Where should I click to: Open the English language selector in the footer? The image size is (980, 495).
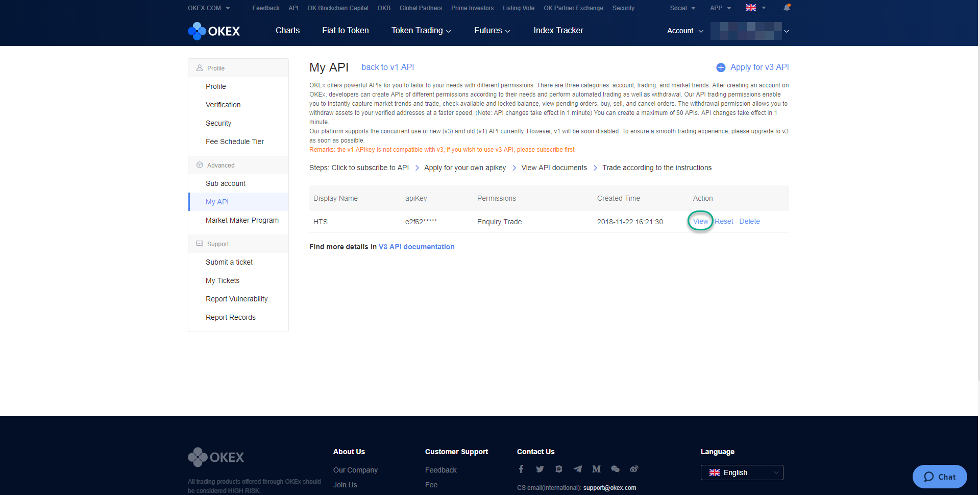(742, 472)
